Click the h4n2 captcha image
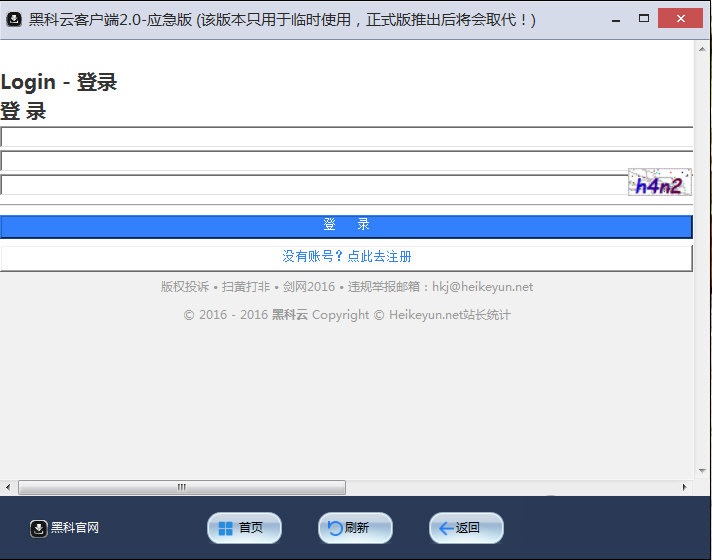The image size is (712, 560). click(x=659, y=183)
